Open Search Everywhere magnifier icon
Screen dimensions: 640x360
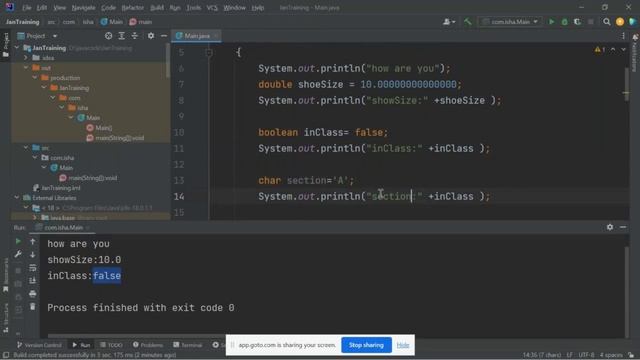tap(607, 22)
